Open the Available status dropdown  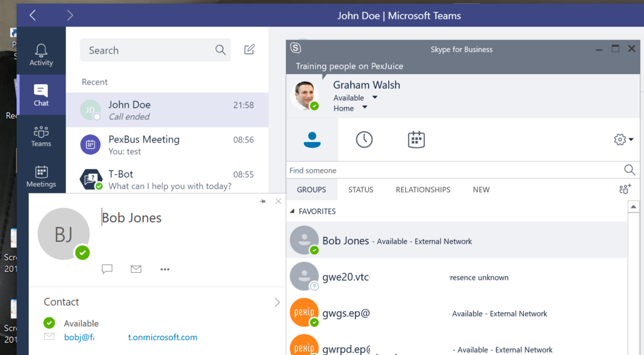pyautogui.click(x=355, y=97)
